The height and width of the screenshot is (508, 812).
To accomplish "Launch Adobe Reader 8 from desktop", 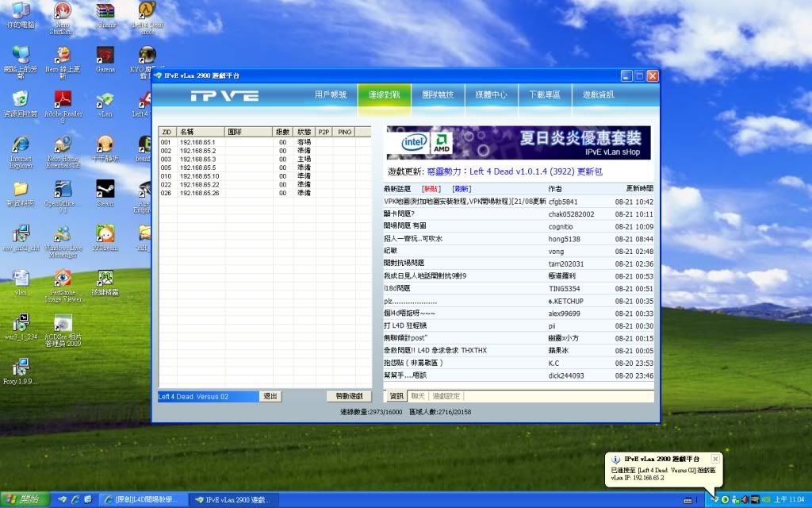I will point(63,101).
